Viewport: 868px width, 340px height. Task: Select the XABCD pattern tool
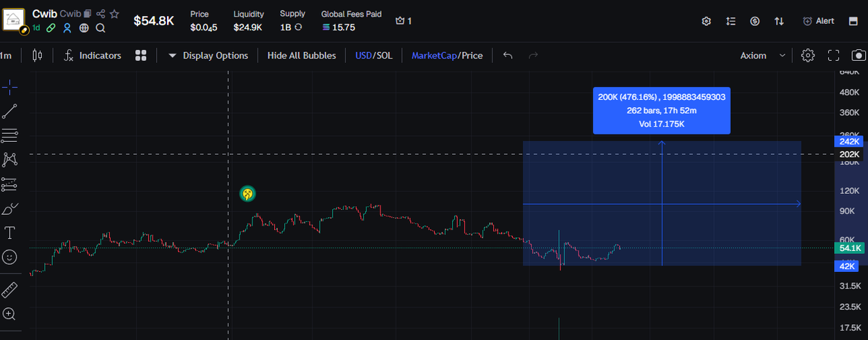click(x=10, y=159)
